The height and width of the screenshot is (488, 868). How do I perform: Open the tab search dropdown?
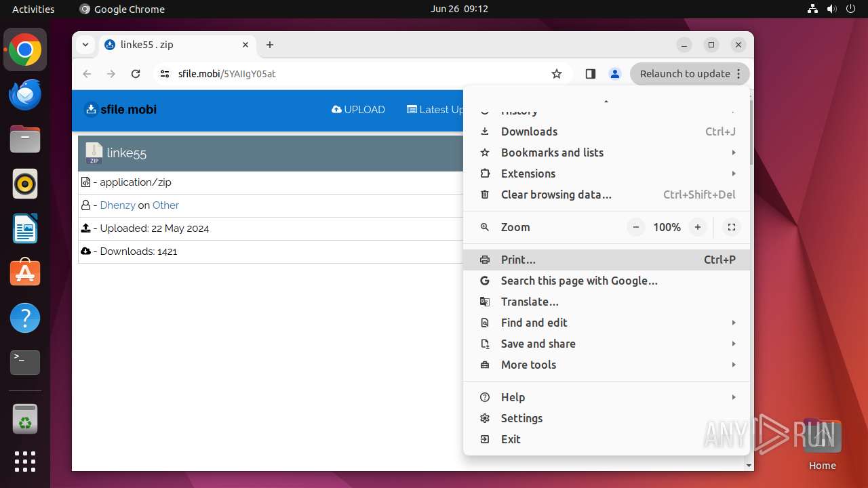(x=85, y=45)
